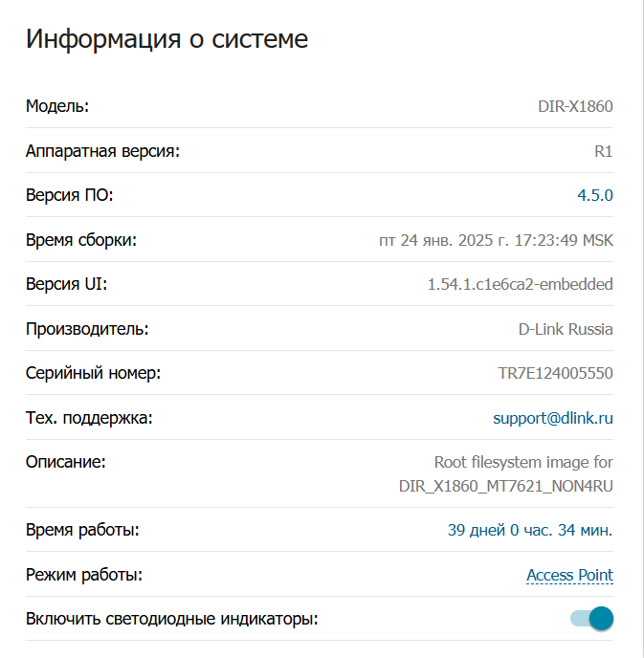Select the text DIR_X1860_MT7621_NON4RU
This screenshot has height=658, width=644.
[x=506, y=487]
